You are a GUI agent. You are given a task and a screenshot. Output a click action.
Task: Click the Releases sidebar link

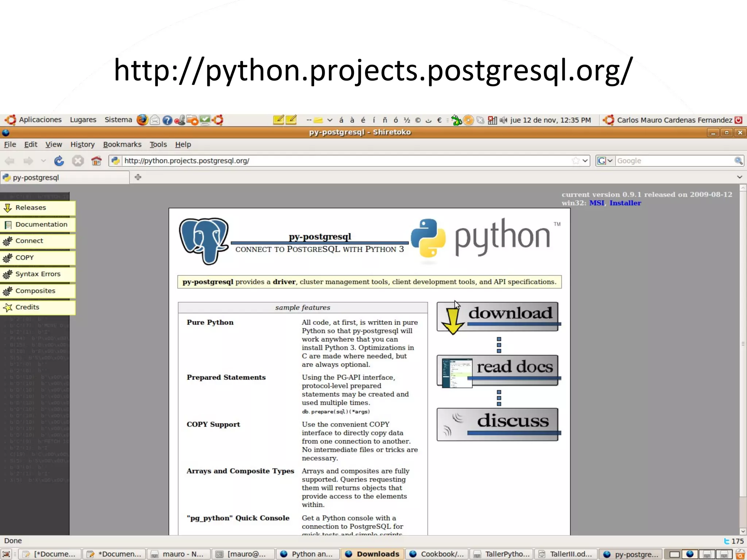pyautogui.click(x=38, y=208)
